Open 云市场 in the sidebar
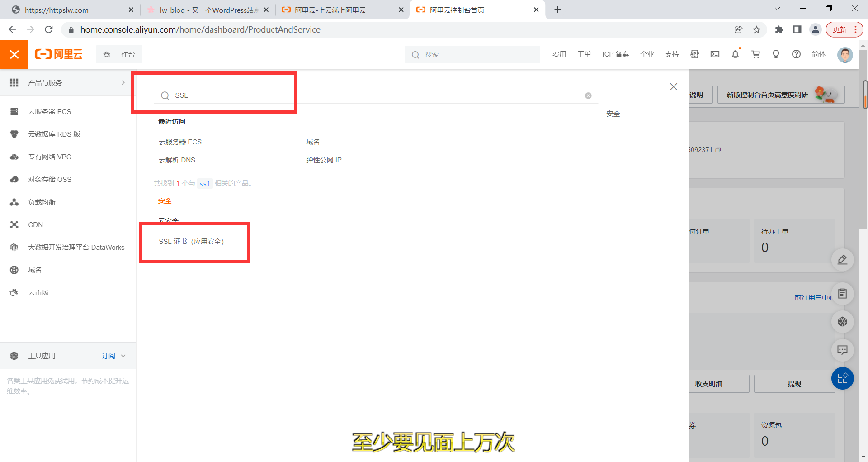This screenshot has height=462, width=868. tap(38, 292)
